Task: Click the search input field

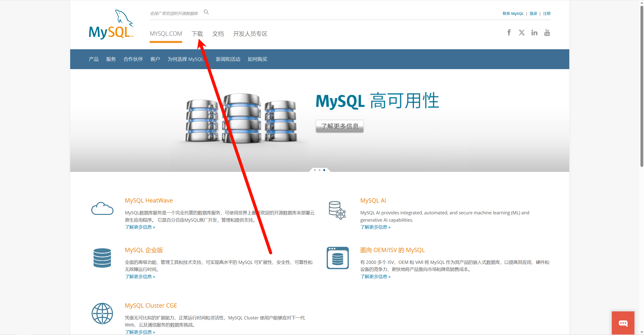Action: 174,13
